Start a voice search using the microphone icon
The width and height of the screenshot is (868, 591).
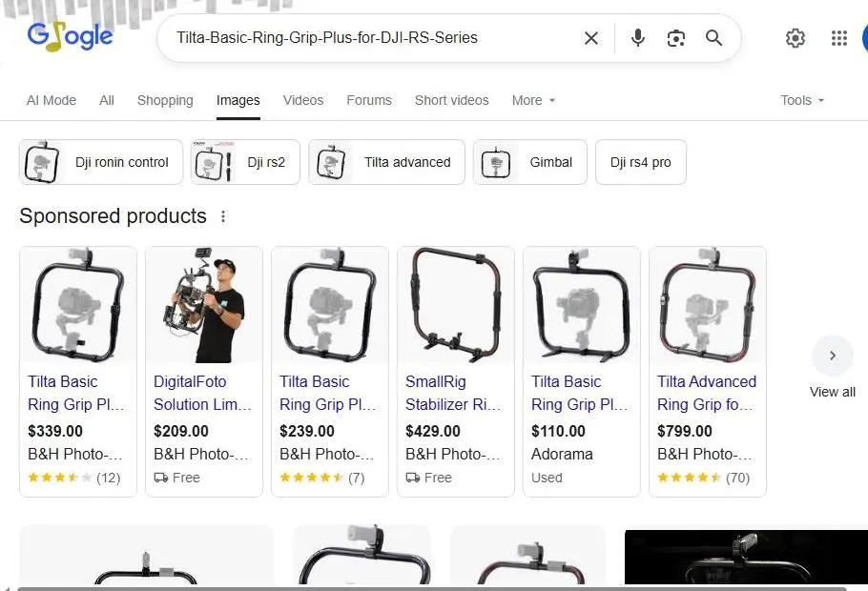(x=636, y=38)
